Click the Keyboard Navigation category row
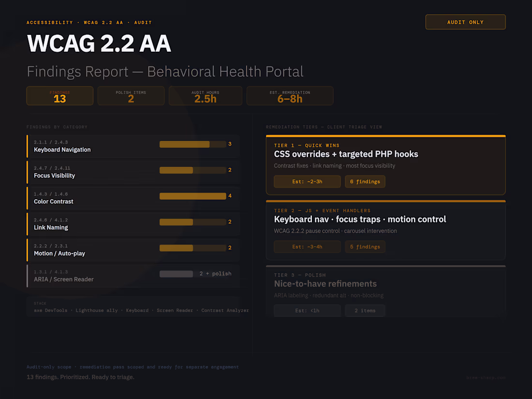Viewport: 532px width, 399px height. click(x=133, y=146)
